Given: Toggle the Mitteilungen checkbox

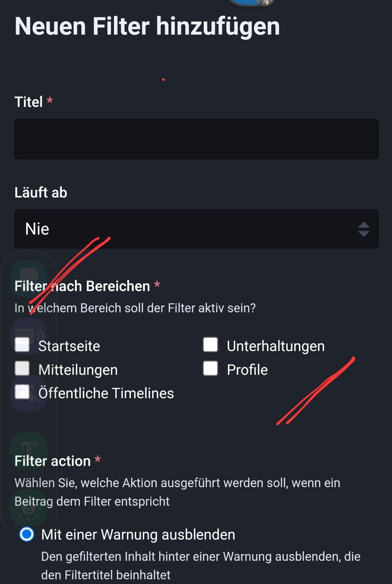Looking at the screenshot, I should point(22,369).
